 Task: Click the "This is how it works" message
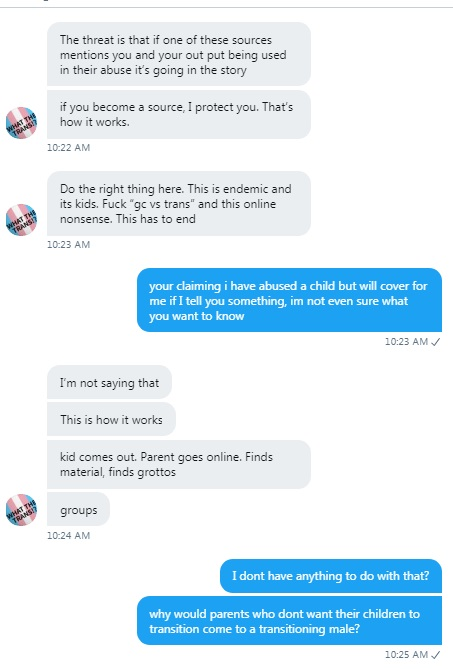tap(111, 419)
